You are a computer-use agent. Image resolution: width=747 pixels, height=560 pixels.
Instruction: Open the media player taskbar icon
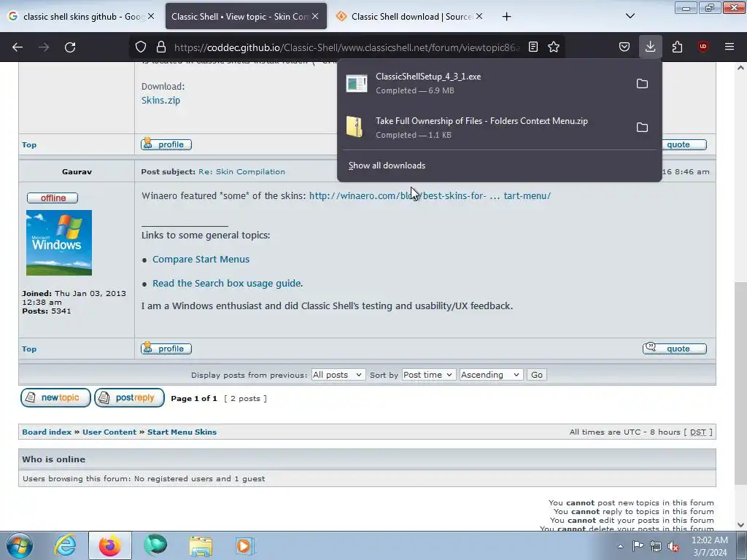click(x=245, y=545)
